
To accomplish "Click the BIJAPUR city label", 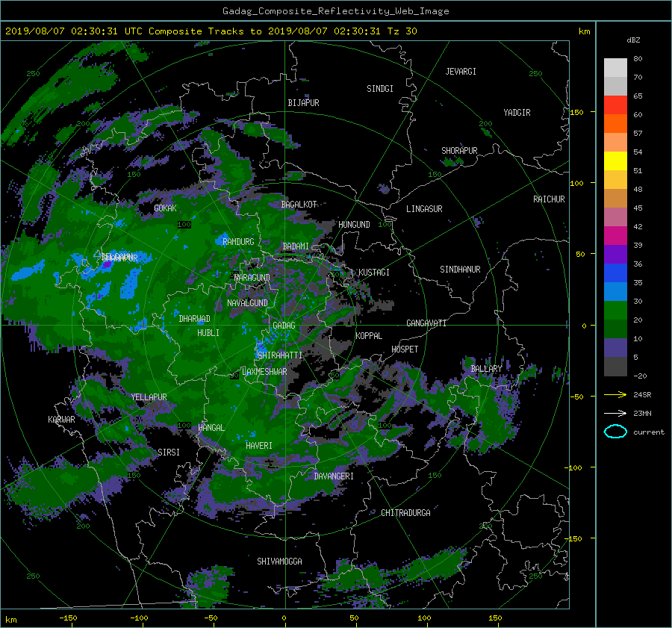I will (303, 103).
